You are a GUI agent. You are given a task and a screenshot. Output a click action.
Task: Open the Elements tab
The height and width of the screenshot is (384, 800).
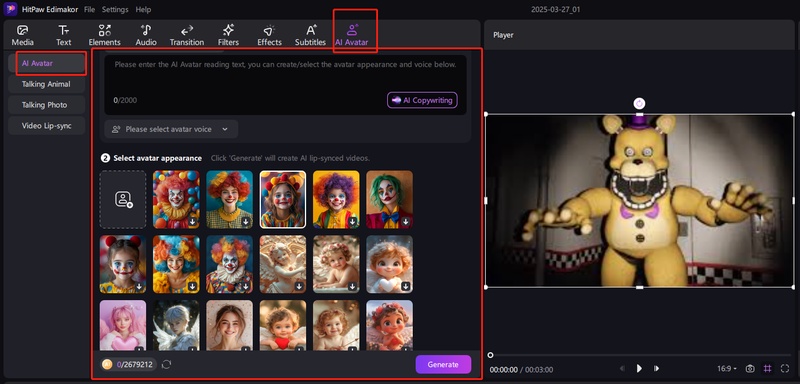105,36
